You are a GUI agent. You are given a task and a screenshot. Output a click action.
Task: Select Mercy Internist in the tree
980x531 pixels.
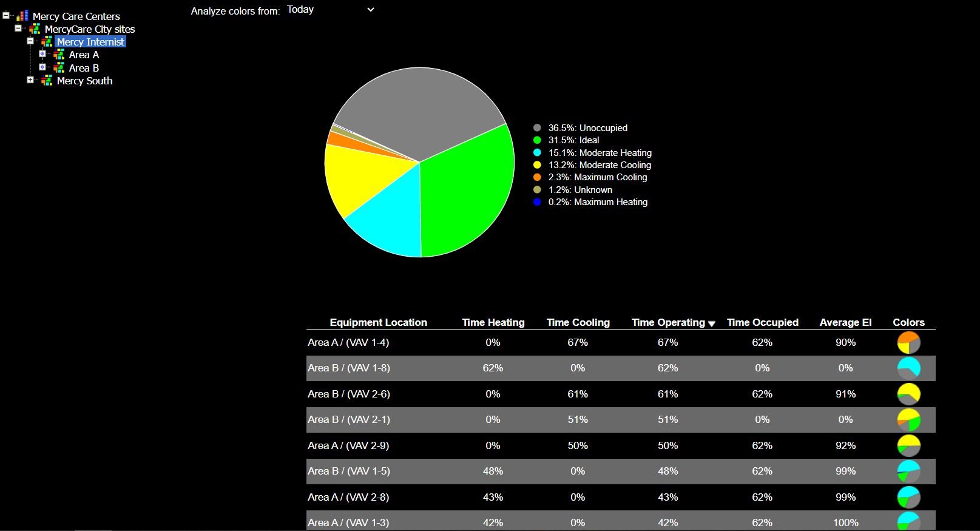[x=90, y=42]
